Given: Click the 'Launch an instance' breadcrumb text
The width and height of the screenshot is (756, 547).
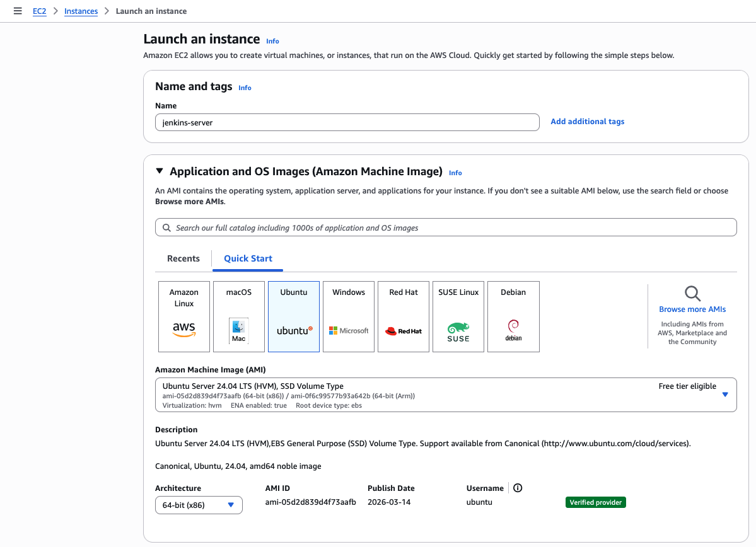Looking at the screenshot, I should [x=151, y=11].
